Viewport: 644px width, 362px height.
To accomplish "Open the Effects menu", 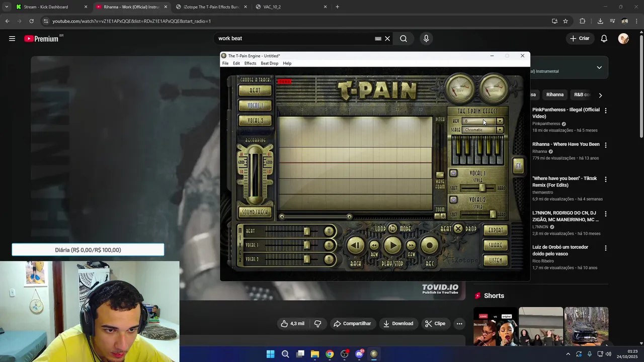I will point(250,63).
